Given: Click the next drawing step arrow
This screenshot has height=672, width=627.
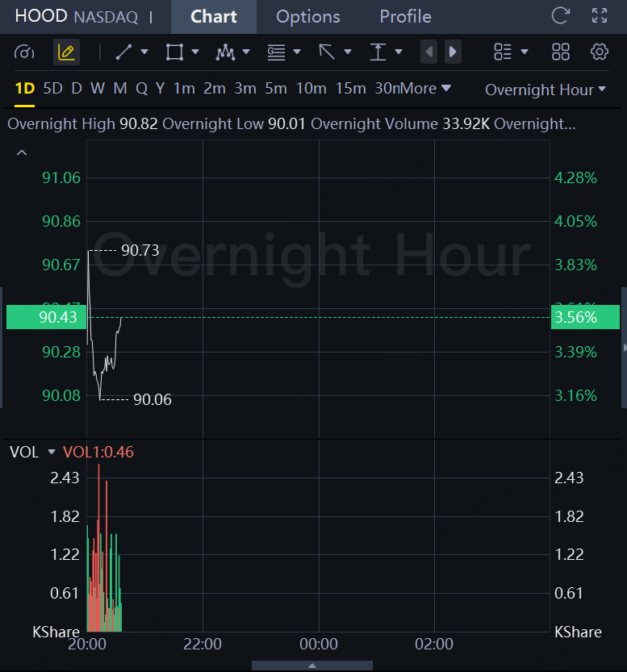Looking at the screenshot, I should pyautogui.click(x=453, y=52).
